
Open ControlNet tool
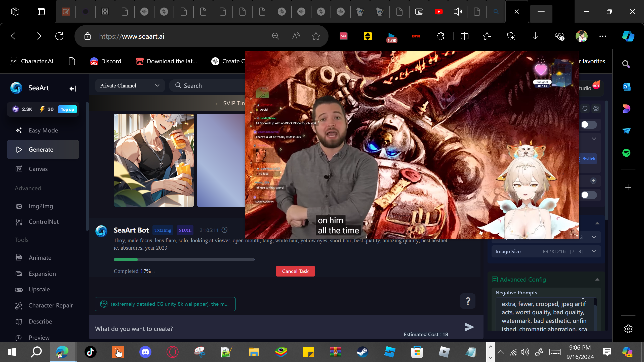click(x=43, y=222)
